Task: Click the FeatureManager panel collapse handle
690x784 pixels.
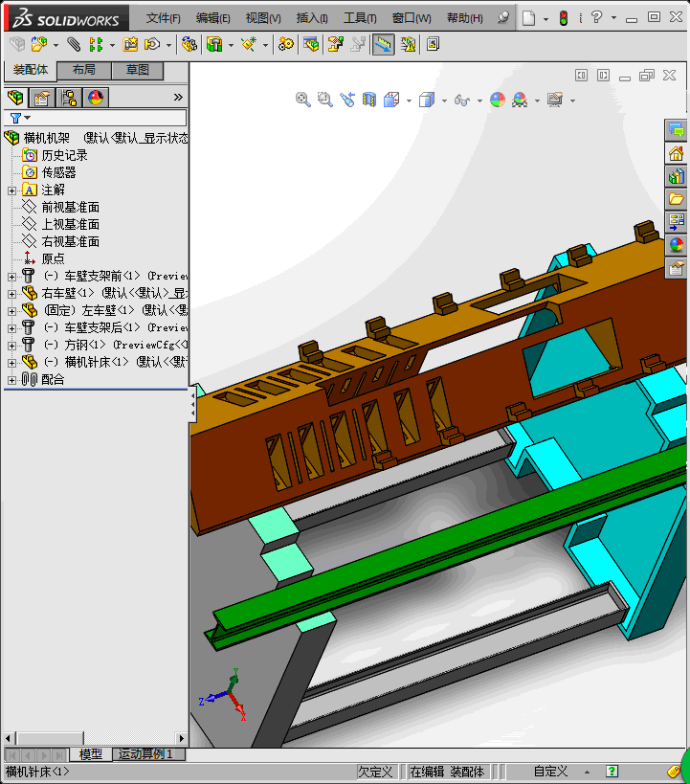Action: point(192,405)
